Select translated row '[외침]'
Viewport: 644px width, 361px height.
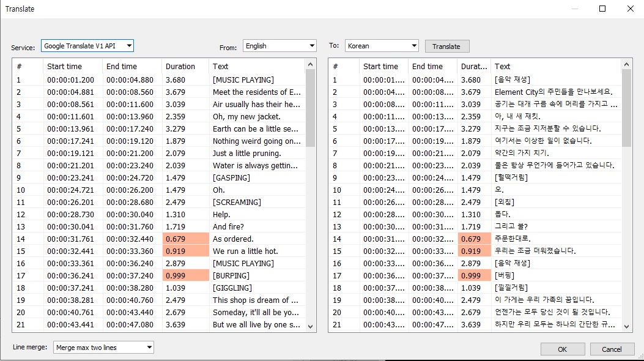(x=475, y=202)
